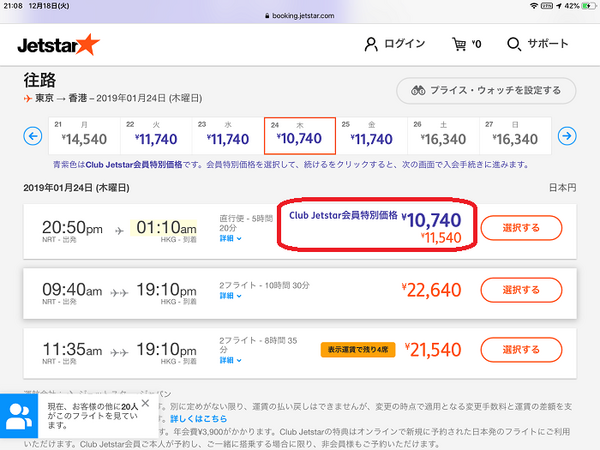Screen dimensions: 600x450
Task: Click the 21:08 clock in status bar
Action: 13,6
